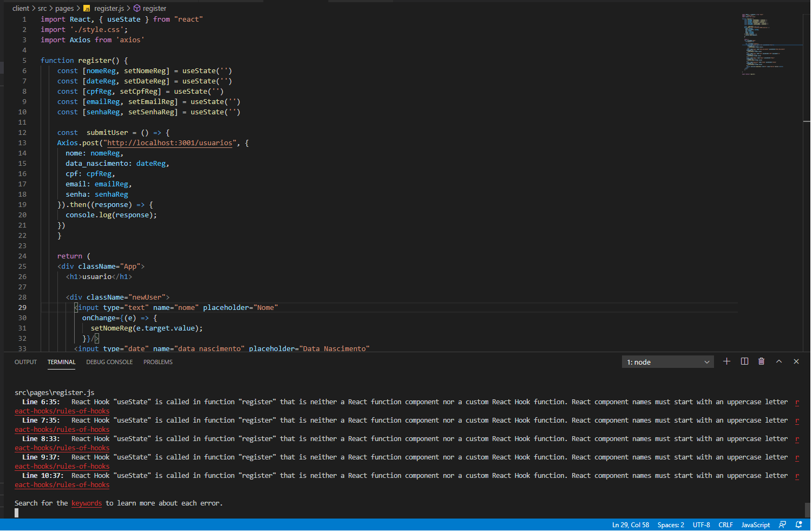Click the terminal scrollbar thumb

(x=807, y=509)
